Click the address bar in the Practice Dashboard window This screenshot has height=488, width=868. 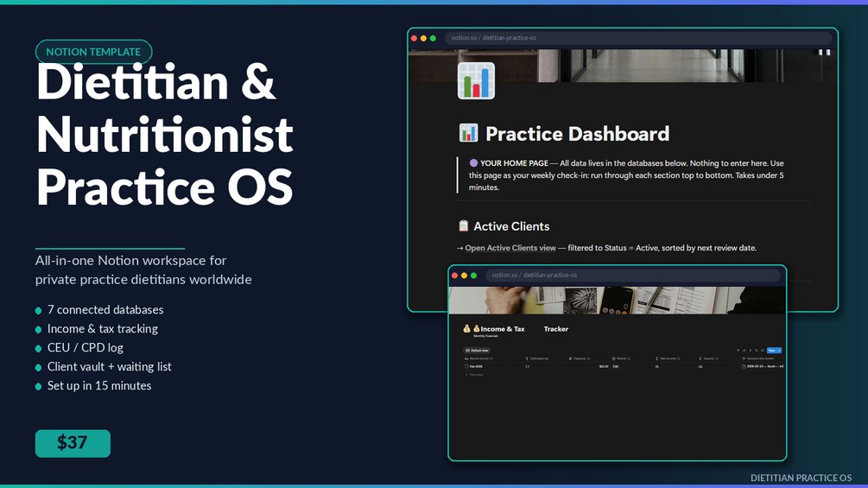pyautogui.click(x=638, y=38)
